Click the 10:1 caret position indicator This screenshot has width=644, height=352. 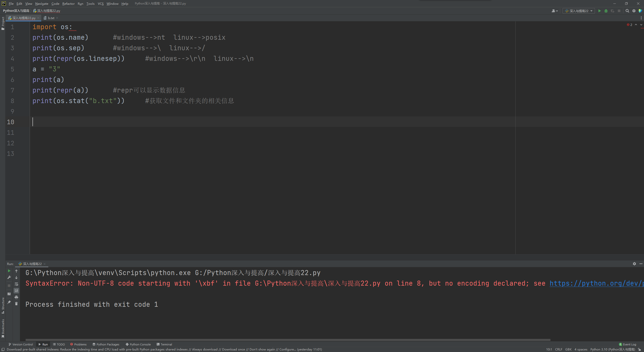(x=549, y=349)
